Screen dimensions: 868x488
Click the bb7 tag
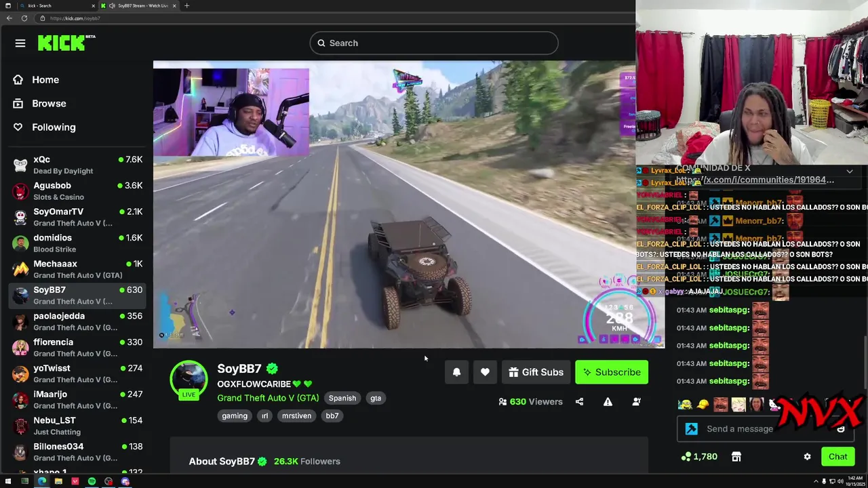point(332,416)
